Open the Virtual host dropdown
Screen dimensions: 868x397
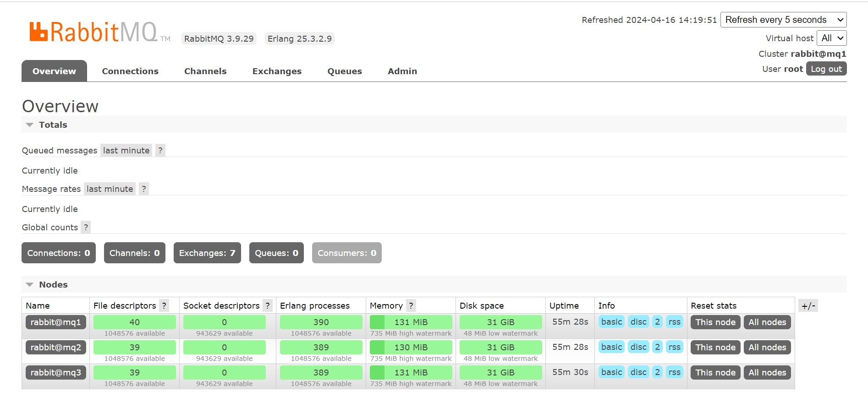831,38
